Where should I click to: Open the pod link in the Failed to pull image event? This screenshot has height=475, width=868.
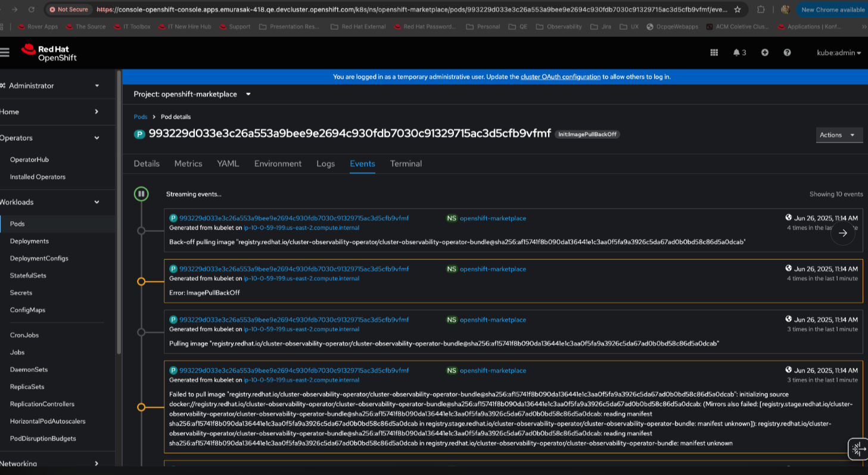tap(294, 370)
